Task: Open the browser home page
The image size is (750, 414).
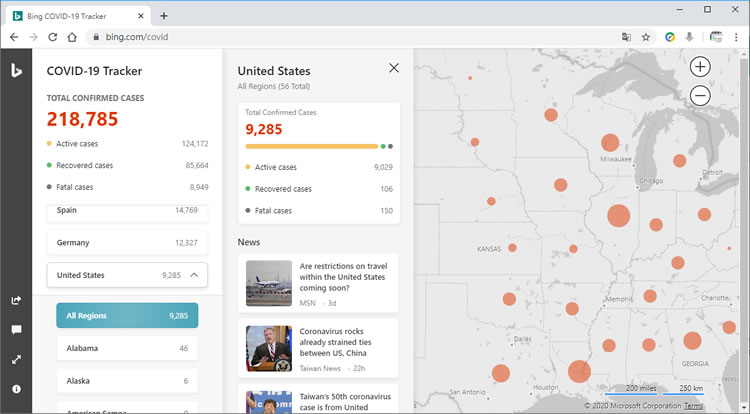Action: point(72,37)
